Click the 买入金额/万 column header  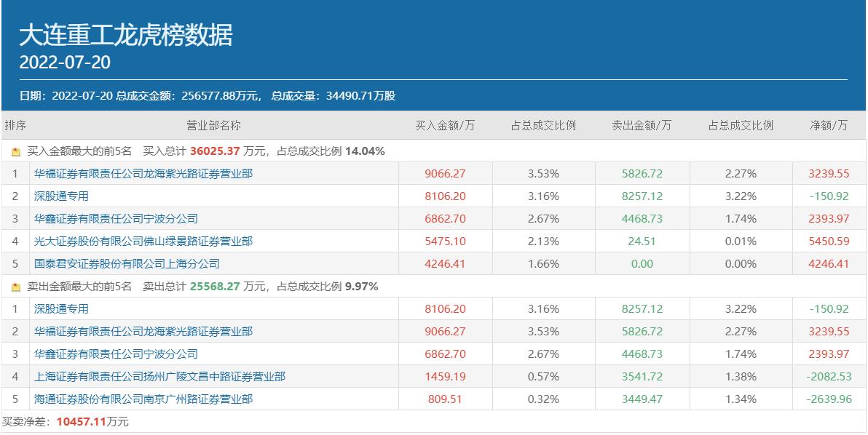445,125
